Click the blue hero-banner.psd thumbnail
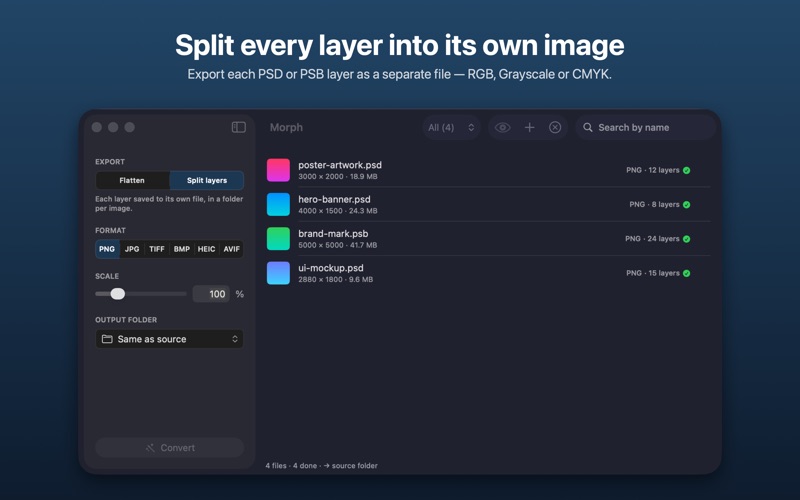Screen dimensions: 800x500 (278, 204)
